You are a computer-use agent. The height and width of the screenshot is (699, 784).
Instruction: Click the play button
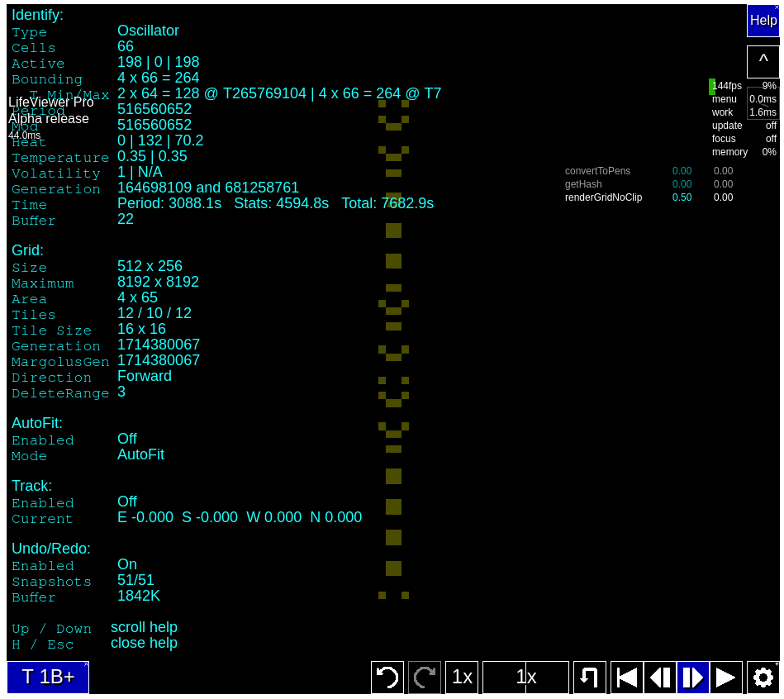click(725, 677)
